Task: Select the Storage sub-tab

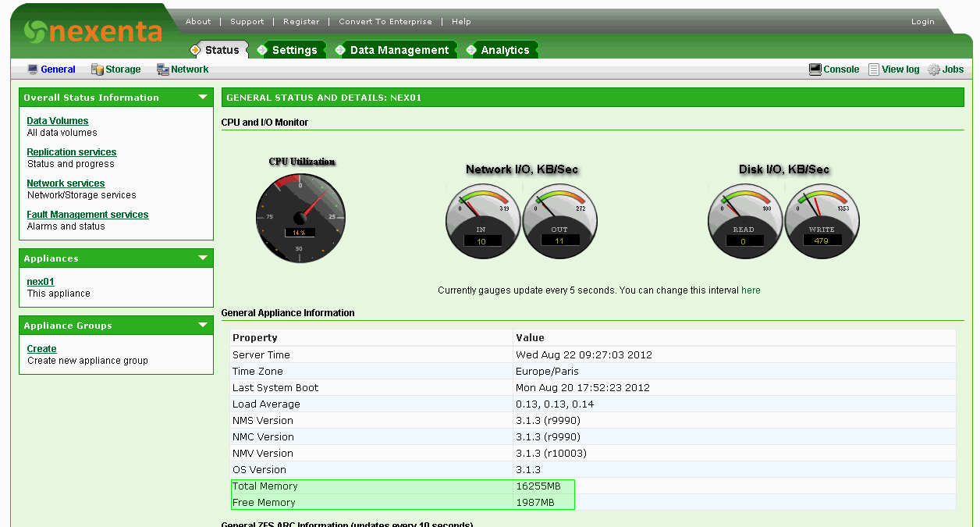Action: pos(123,69)
